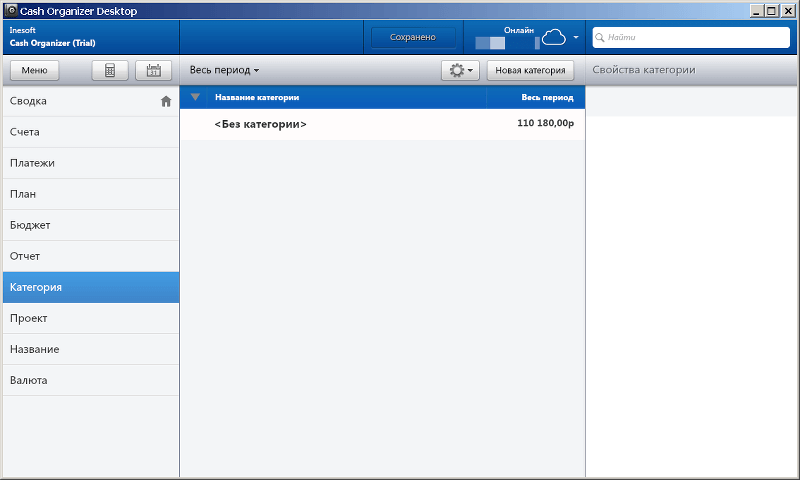Screen dimensions: 800x480
Task: Sort by Название категории column header
Action: click(x=346, y=97)
